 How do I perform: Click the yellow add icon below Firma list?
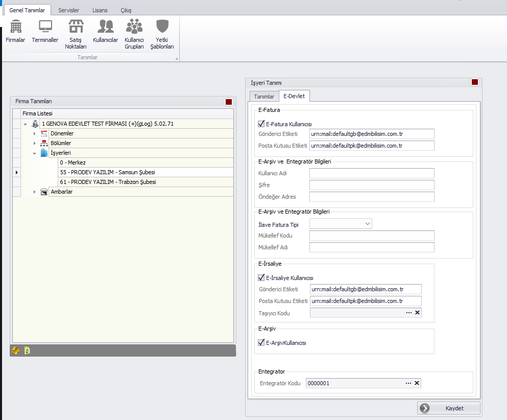click(16, 351)
